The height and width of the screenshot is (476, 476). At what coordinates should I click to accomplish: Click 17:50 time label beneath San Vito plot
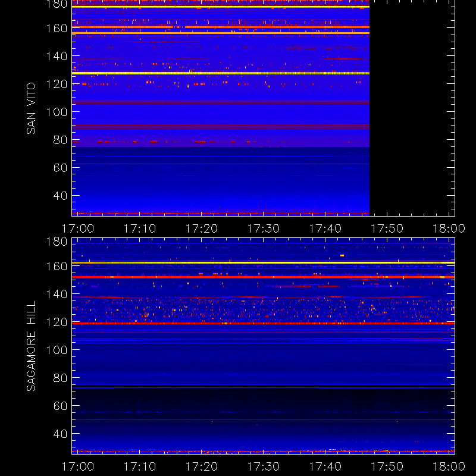(387, 228)
